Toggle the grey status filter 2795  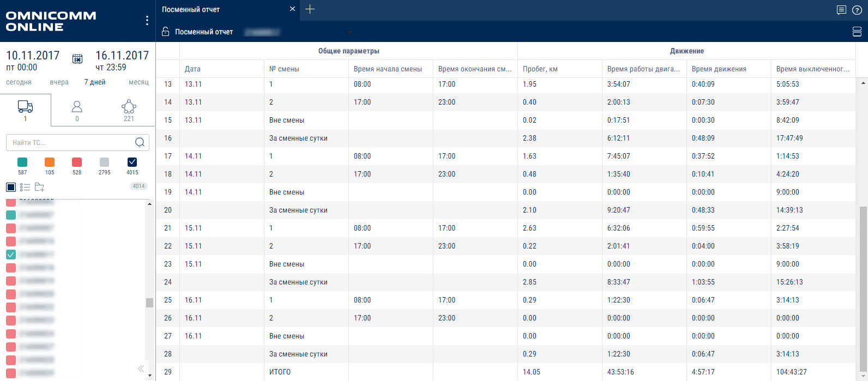click(105, 162)
